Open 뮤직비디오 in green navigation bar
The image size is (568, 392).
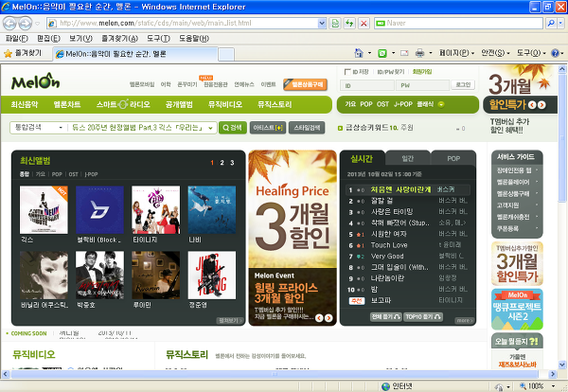coord(225,105)
